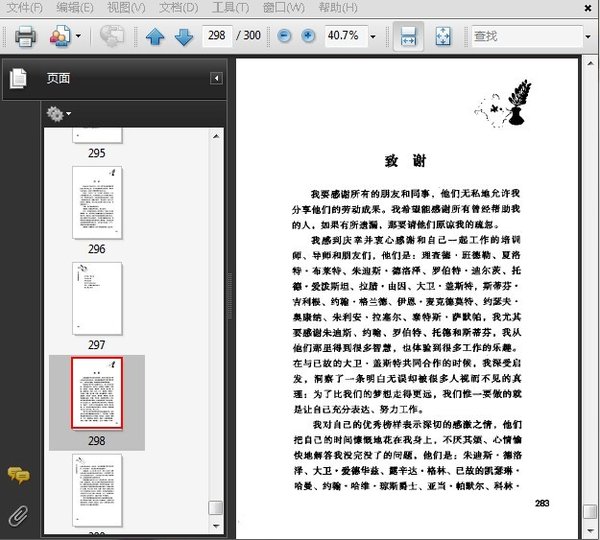The image size is (600, 540).
Task: Click the document scrollbar handle
Action: pyautogui.click(x=590, y=511)
